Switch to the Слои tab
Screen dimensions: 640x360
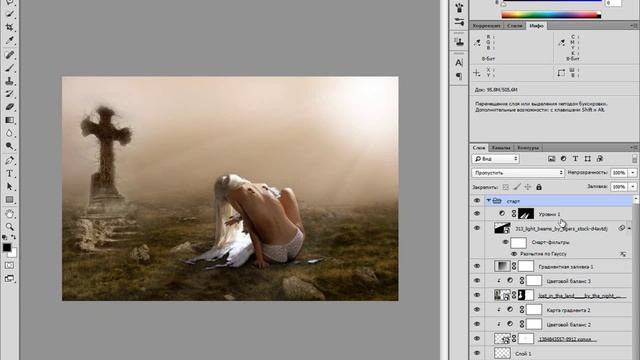pos(479,148)
